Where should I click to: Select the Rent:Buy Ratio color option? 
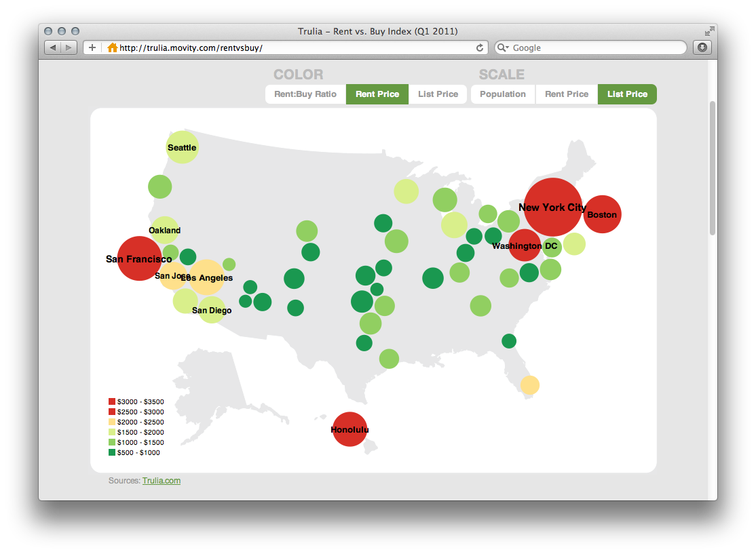click(305, 94)
